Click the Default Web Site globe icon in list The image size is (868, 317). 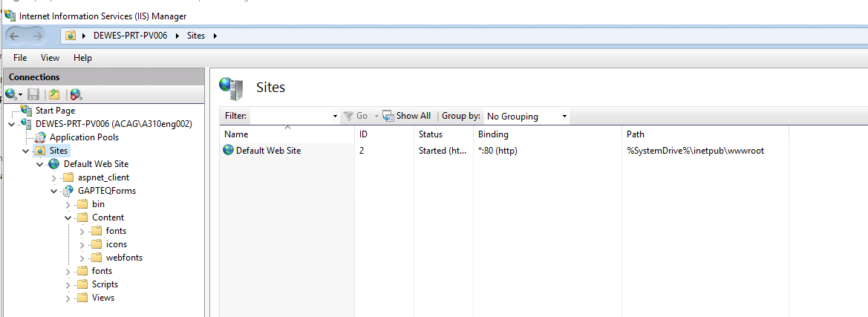tap(229, 150)
